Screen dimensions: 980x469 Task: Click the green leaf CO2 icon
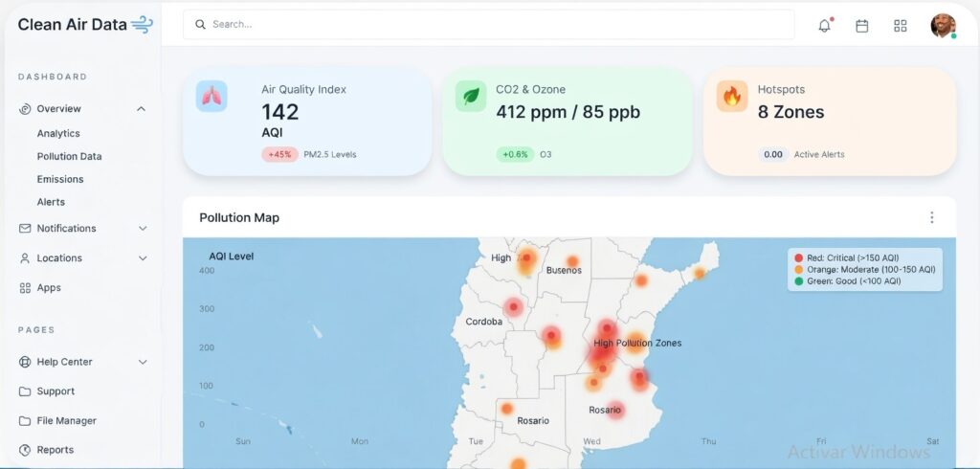pos(471,97)
